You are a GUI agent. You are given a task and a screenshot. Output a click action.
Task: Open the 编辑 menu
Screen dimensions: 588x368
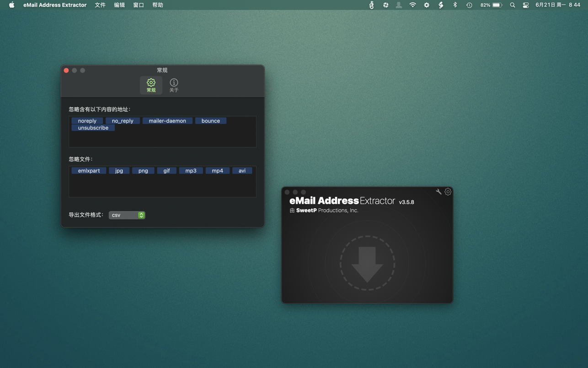click(x=119, y=5)
